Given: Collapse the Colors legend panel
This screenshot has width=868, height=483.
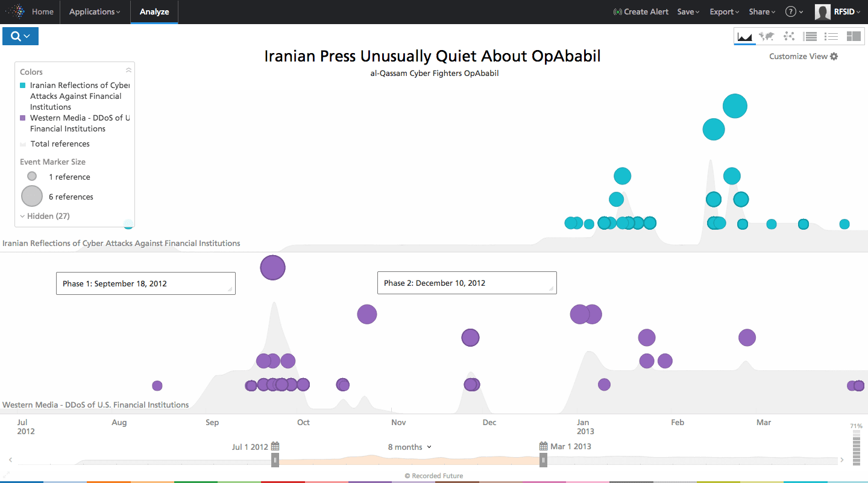Looking at the screenshot, I should coord(128,71).
